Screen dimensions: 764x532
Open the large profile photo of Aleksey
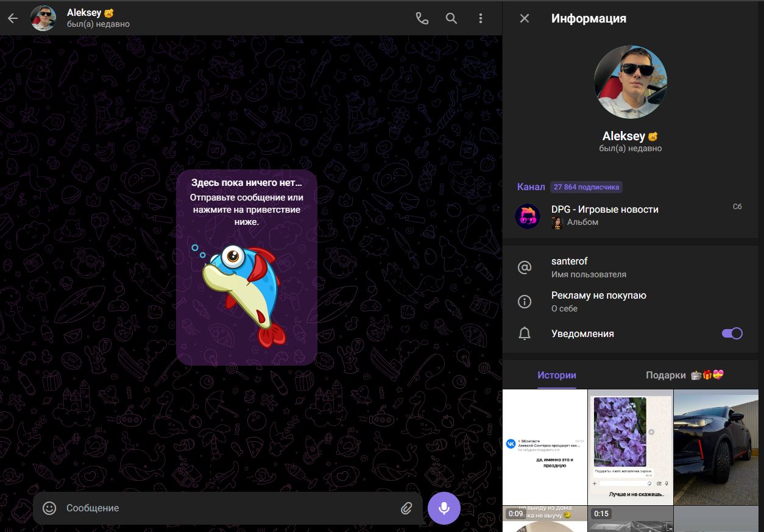[x=630, y=82]
